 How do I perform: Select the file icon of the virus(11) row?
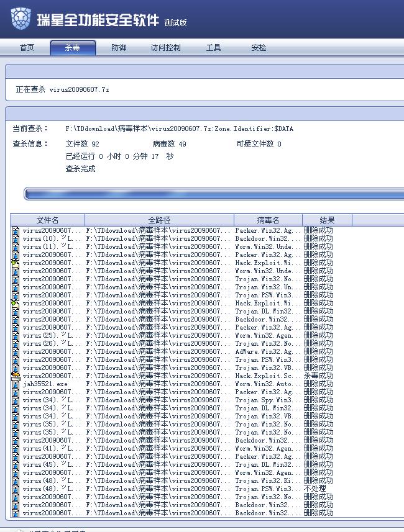(16, 247)
